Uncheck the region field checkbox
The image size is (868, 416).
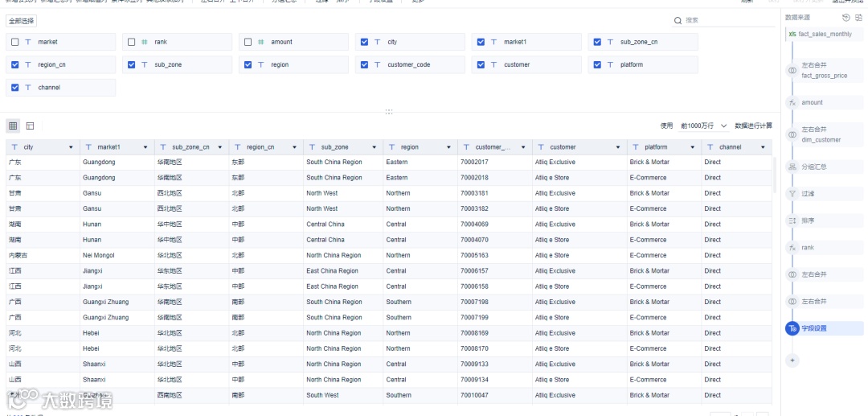[248, 65]
